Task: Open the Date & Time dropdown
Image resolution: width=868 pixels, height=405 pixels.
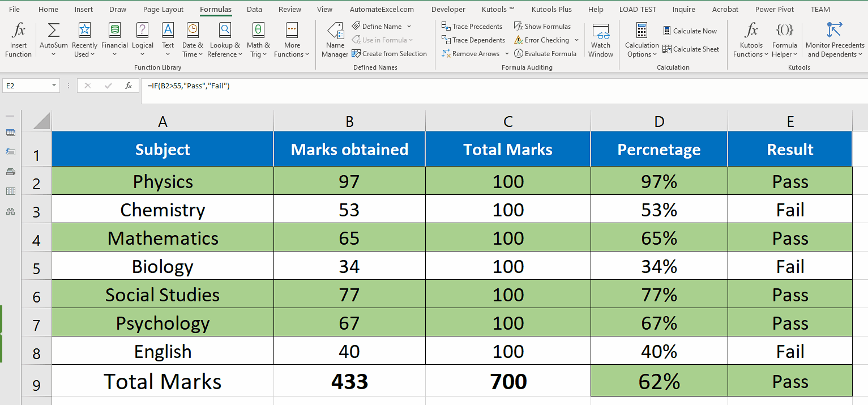Action: click(x=193, y=40)
